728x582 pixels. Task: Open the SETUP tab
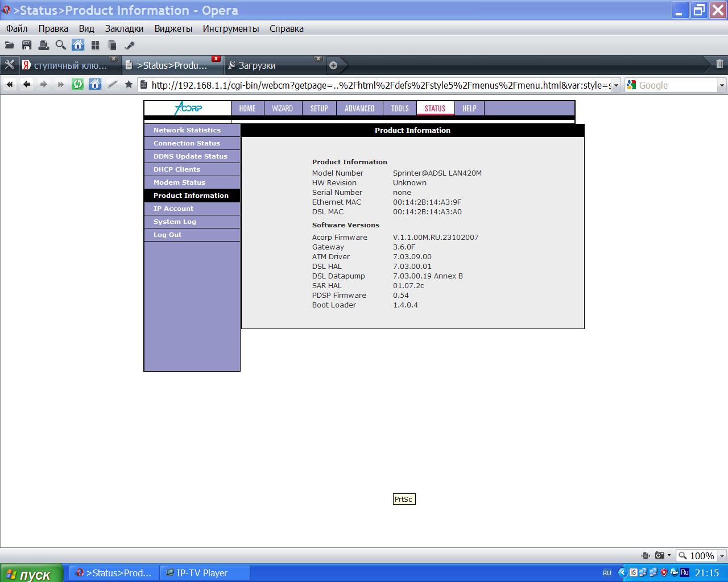319,108
